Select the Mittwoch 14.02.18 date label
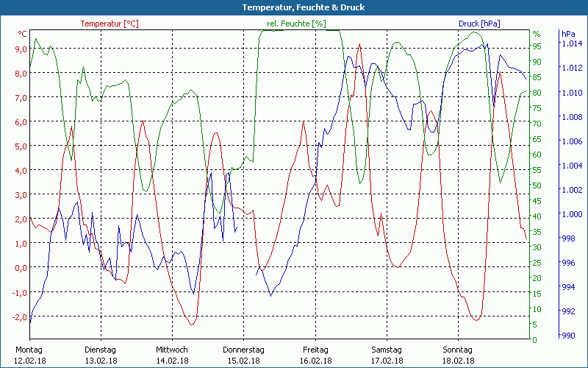This screenshot has height=368, width=588. point(172,355)
